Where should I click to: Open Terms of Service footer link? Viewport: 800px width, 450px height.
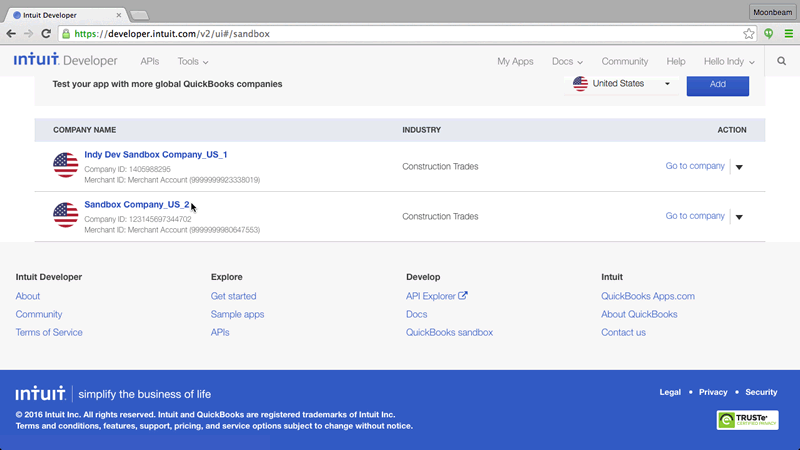click(49, 332)
